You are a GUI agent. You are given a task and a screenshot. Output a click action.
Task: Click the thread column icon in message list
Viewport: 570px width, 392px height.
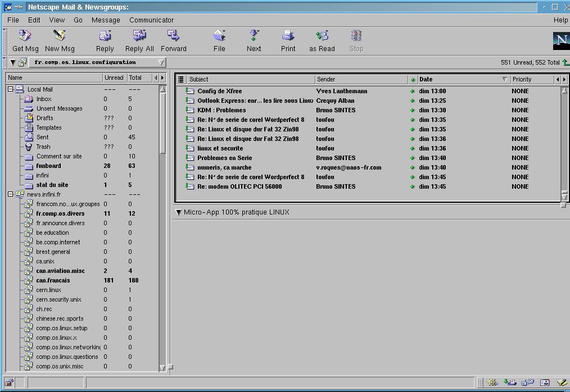coord(180,79)
